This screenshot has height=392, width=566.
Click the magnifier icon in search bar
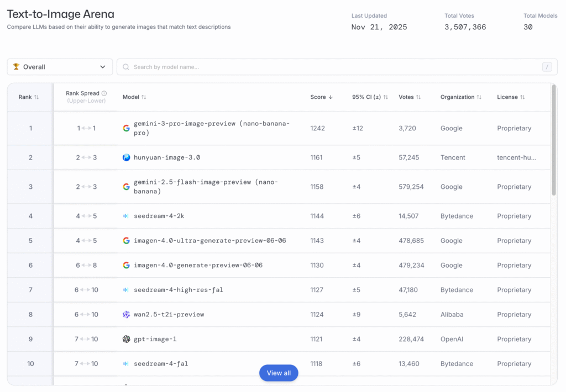(x=126, y=67)
